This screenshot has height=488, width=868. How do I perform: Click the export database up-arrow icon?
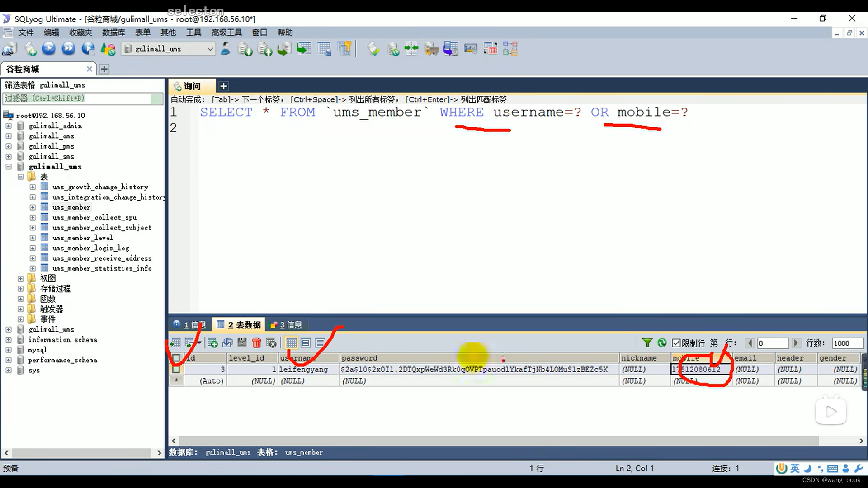[x=265, y=49]
